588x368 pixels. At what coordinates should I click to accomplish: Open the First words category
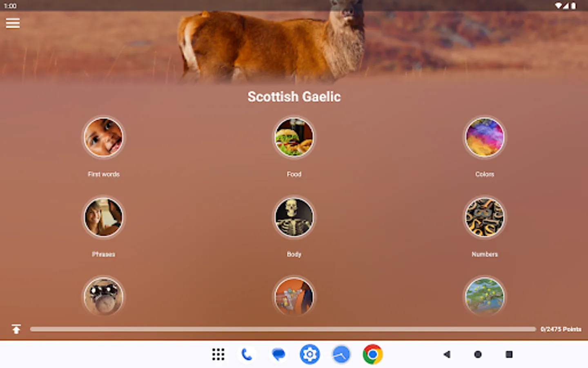point(104,137)
